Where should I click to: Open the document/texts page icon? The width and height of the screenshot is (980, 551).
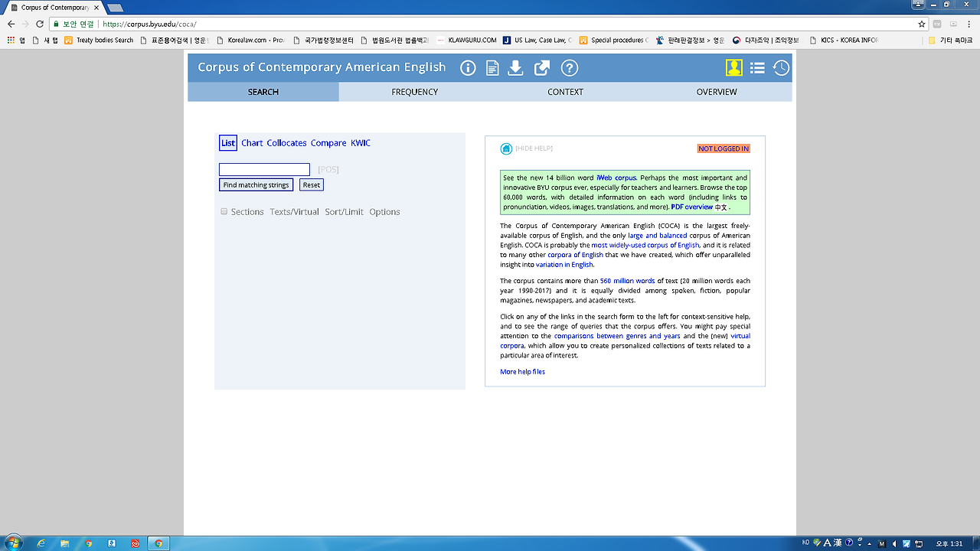492,68
